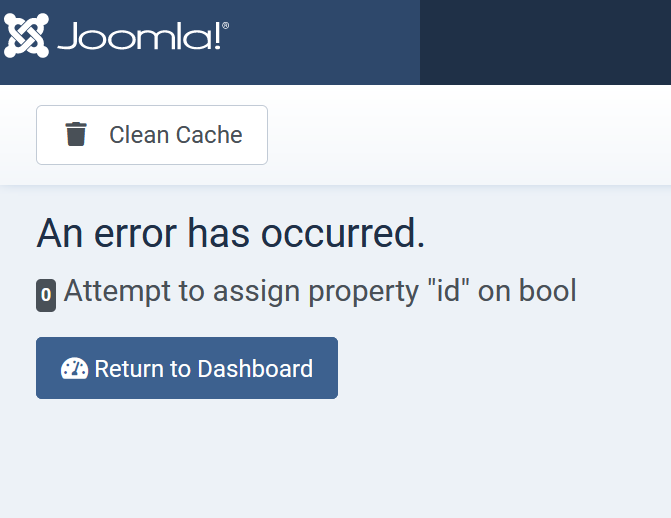Return to Dashboard via blue button
671x518 pixels.
point(187,368)
